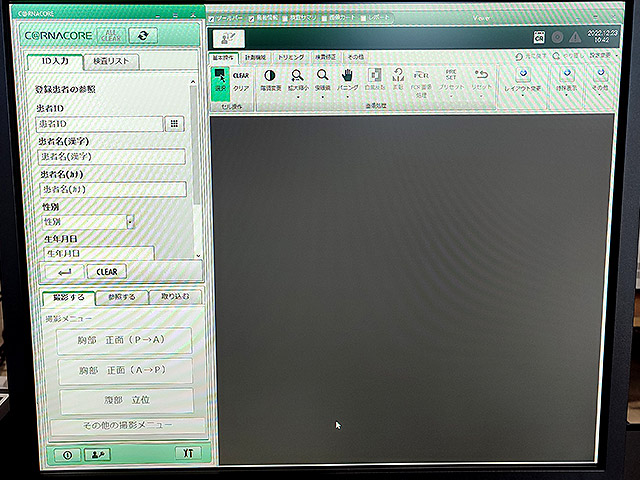640x480 pixels.
Task: Switch to the 検査リスト tab
Action: [x=111, y=61]
